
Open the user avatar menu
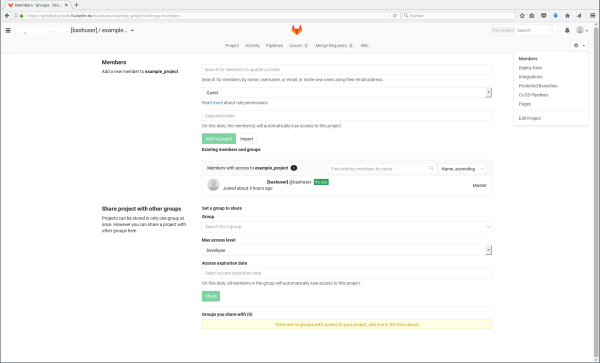click(582, 30)
